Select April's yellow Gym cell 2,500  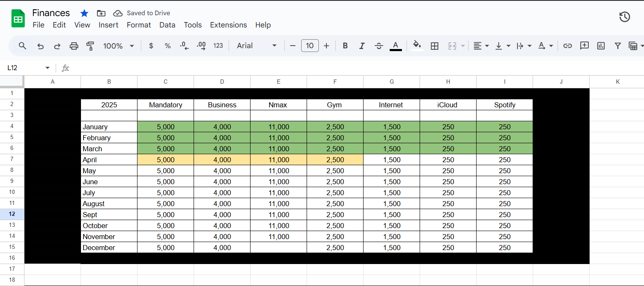(x=335, y=160)
